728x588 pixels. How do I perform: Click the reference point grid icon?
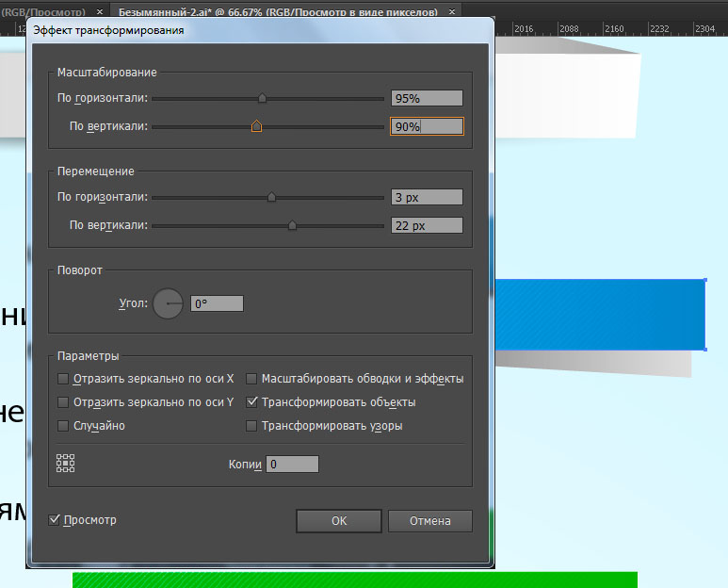click(x=65, y=464)
